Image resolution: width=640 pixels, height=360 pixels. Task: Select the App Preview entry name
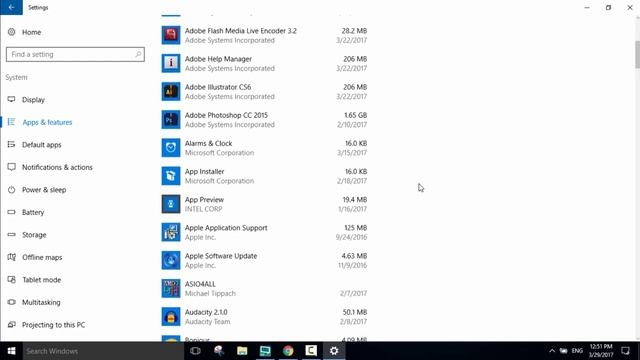[x=204, y=200]
